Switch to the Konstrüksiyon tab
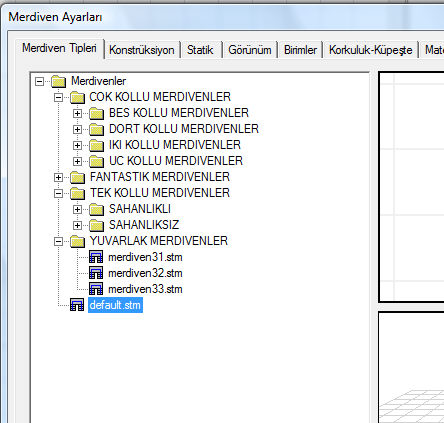 click(x=142, y=50)
